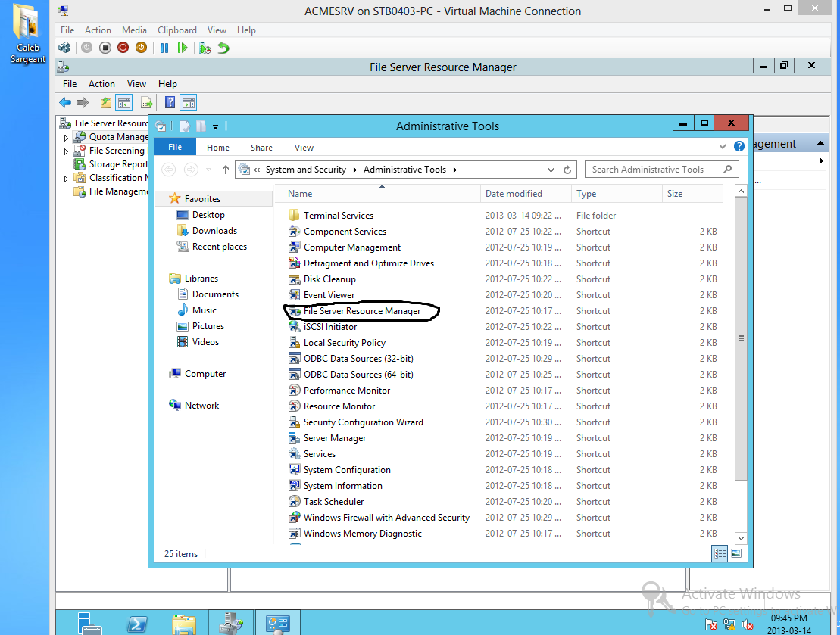Open File Explorer from the taskbar
Screen dimensions: 840x635
coord(184,624)
